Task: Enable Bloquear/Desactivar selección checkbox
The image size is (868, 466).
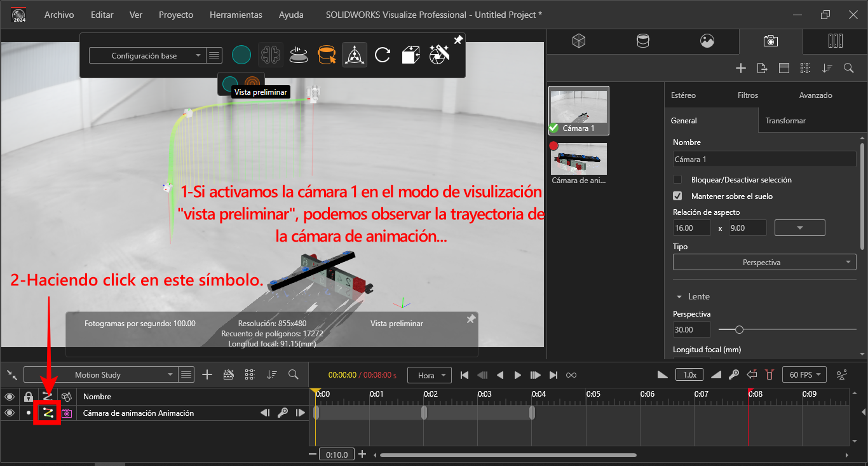Action: click(x=677, y=180)
